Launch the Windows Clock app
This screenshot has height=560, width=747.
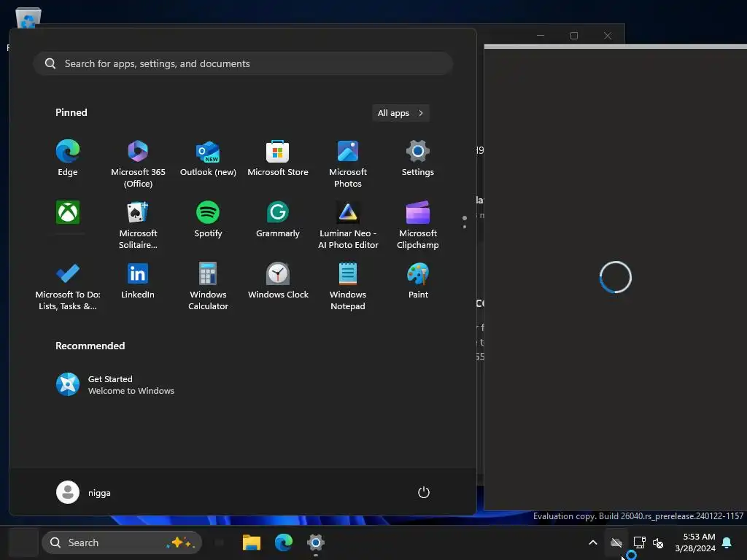click(278, 281)
